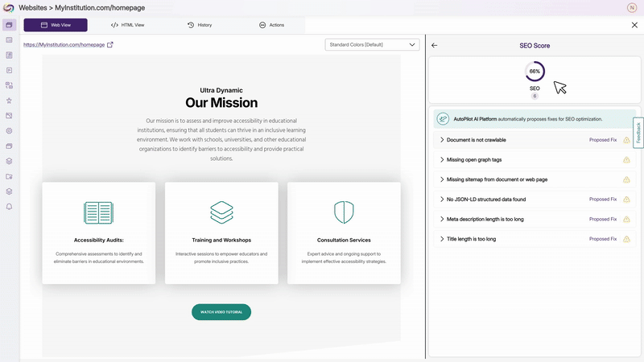The height and width of the screenshot is (362, 644).
Task: Expand Meta description length is too long
Action: pos(443,219)
